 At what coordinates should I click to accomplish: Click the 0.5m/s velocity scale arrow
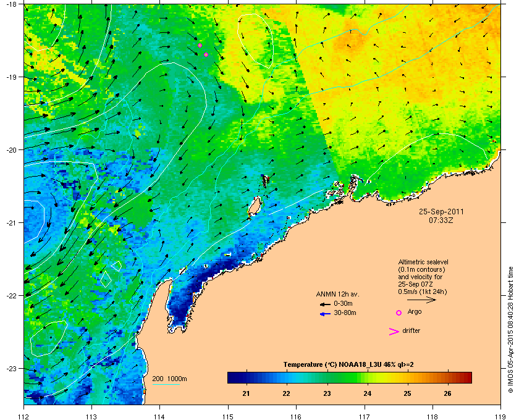pyautogui.click(x=421, y=300)
